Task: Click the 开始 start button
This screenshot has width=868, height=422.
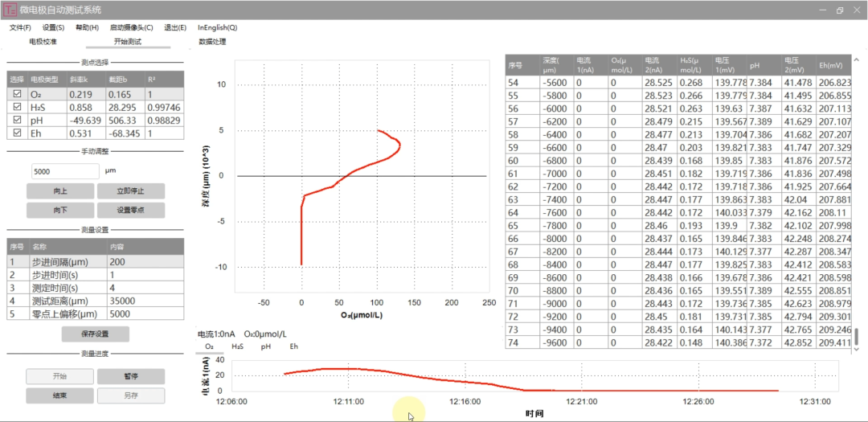Action: 60,377
